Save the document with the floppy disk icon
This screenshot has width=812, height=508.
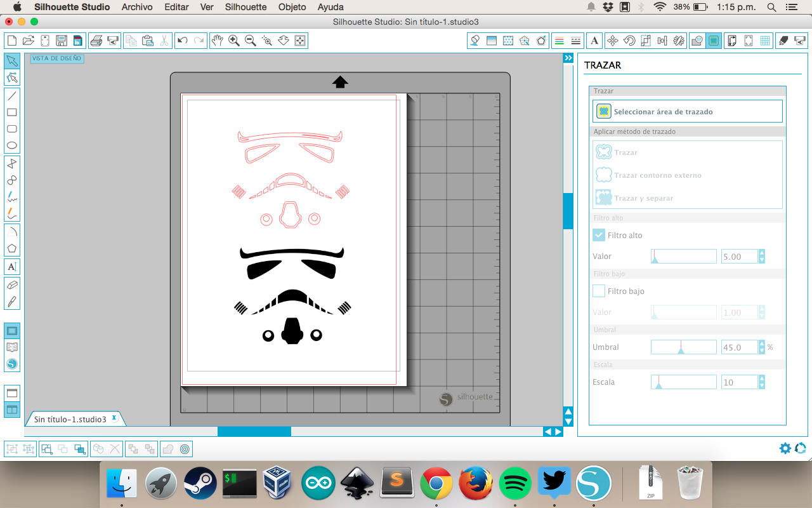point(62,41)
